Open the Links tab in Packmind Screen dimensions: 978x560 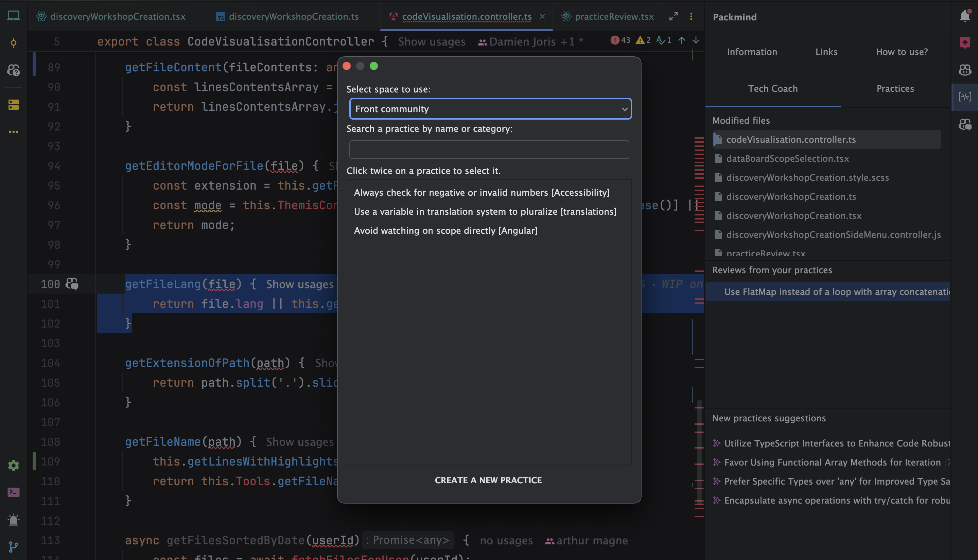(826, 52)
